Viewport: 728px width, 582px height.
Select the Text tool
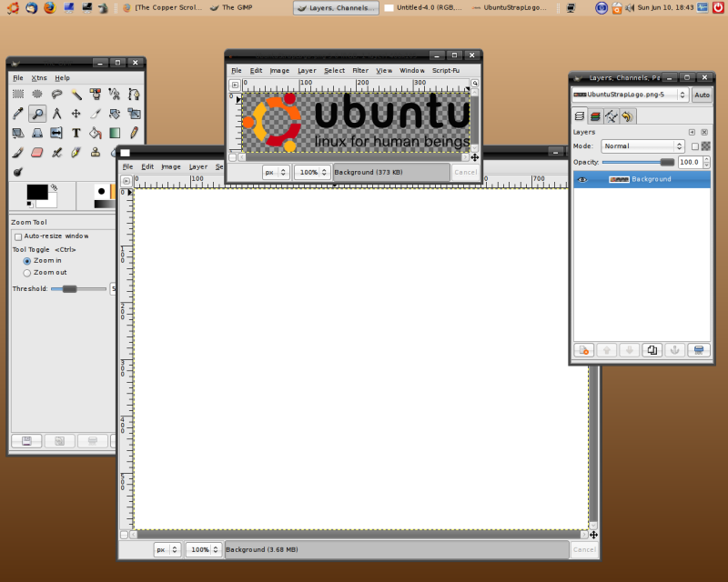pos(76,133)
